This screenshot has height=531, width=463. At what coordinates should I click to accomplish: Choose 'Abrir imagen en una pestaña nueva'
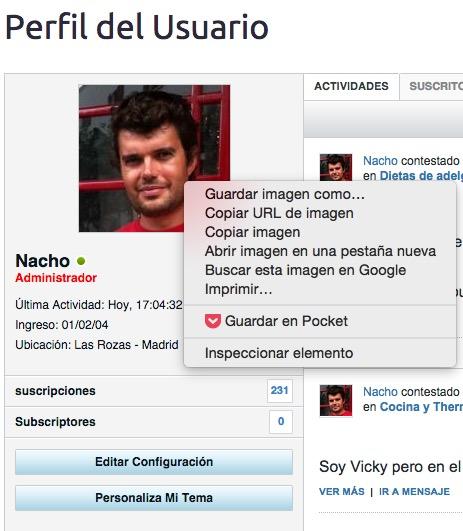320,251
